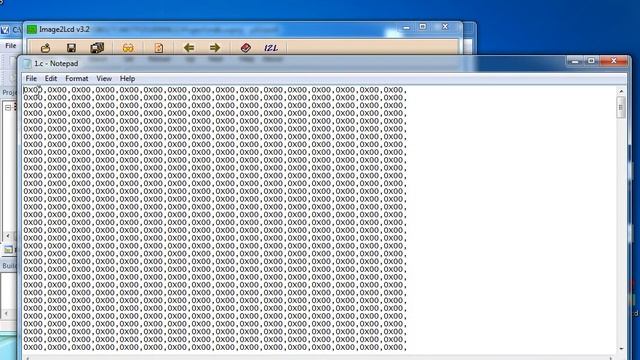This screenshot has height=360, width=640.
Task: Click the Notepad document icon in title bar
Action: pos(27,64)
